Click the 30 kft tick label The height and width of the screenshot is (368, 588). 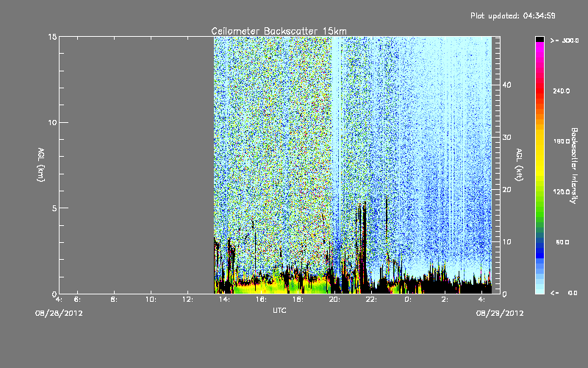point(506,137)
